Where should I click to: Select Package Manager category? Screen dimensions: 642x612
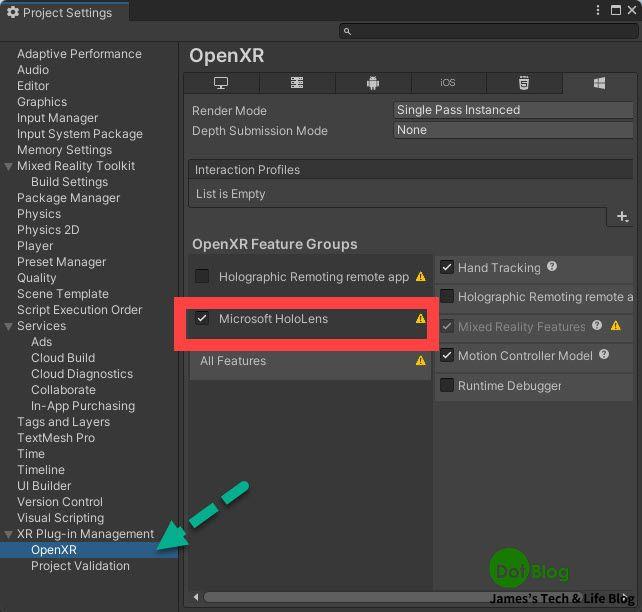[68, 198]
